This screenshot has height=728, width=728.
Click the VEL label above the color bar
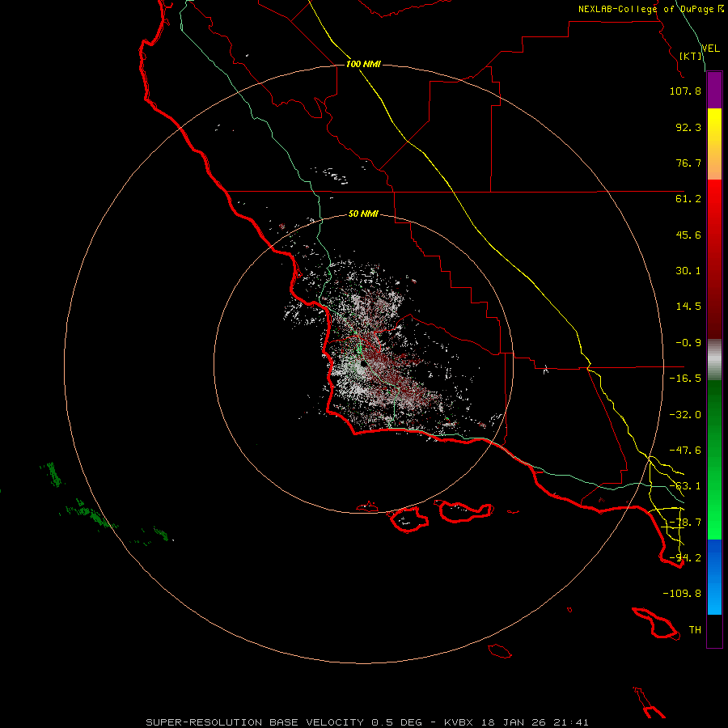point(710,49)
